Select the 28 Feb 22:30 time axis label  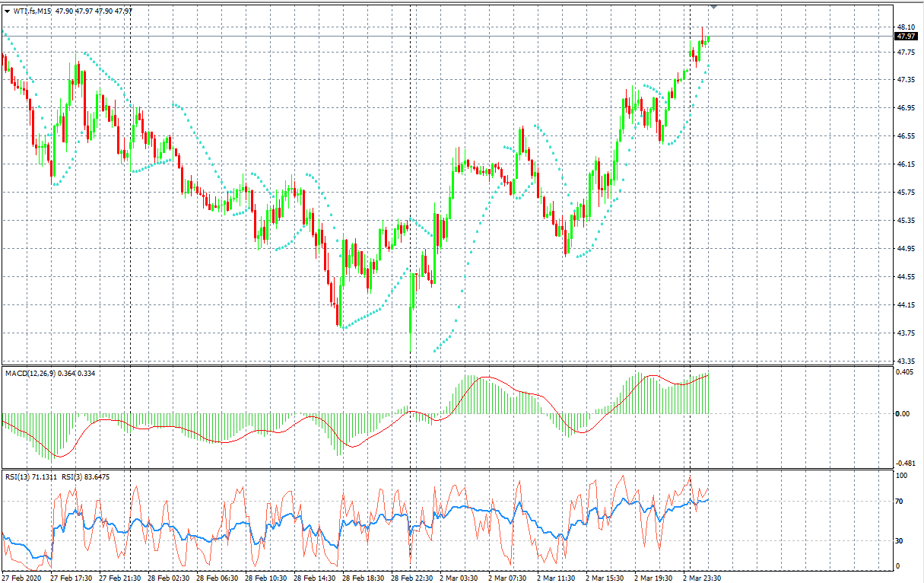(x=414, y=578)
